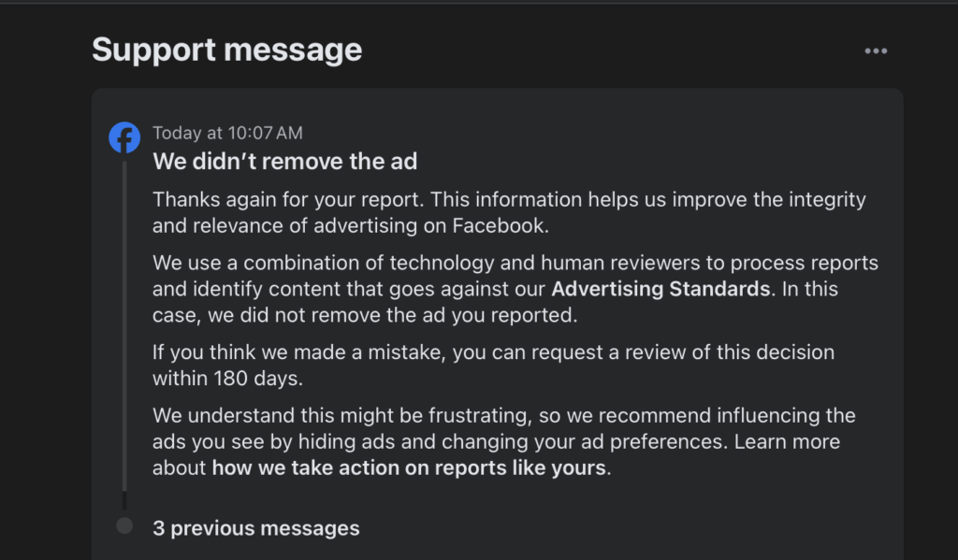Viewport: 958px width, 560px height.
Task: Click the vertical timeline connector line
Action: (123, 327)
